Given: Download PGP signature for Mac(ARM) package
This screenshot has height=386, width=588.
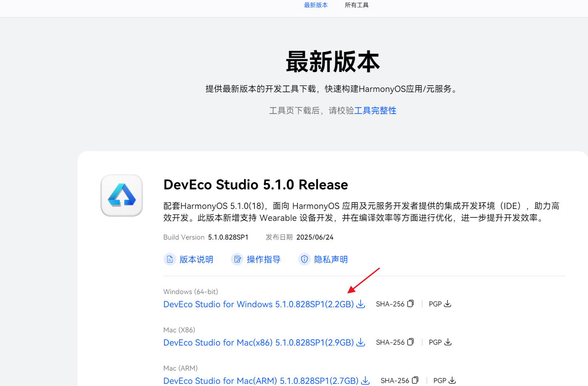Looking at the screenshot, I should point(452,380).
